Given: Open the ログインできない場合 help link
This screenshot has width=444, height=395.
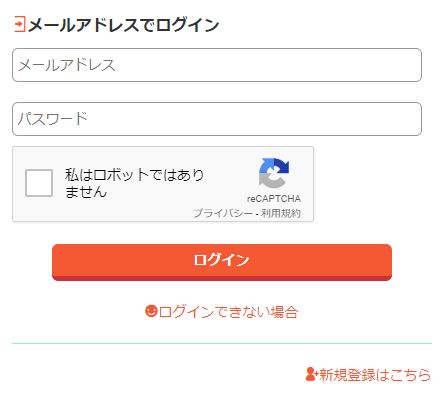Looking at the screenshot, I should point(228,312).
